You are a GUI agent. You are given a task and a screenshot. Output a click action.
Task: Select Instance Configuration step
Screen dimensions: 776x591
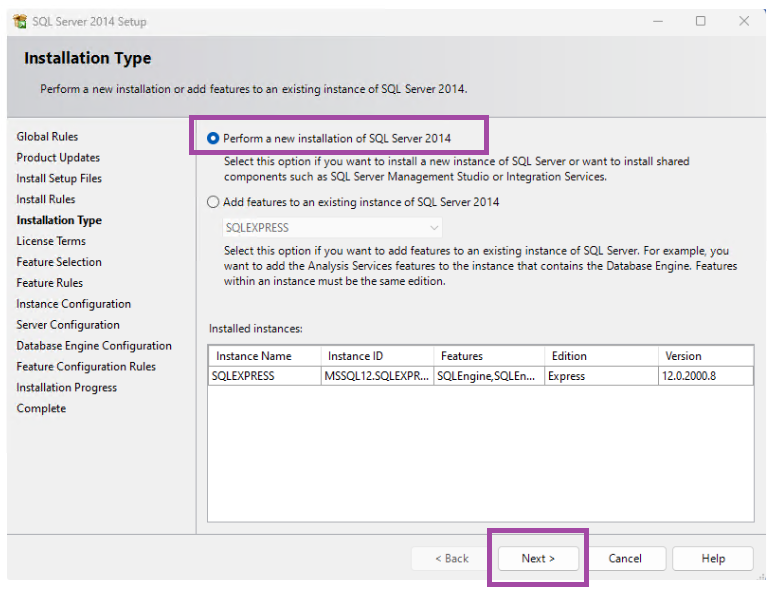point(73,304)
